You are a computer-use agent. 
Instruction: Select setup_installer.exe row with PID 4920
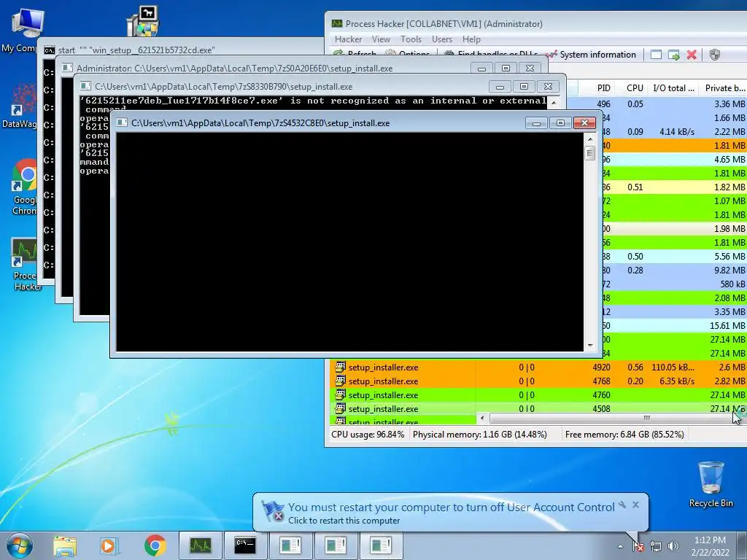tap(538, 367)
